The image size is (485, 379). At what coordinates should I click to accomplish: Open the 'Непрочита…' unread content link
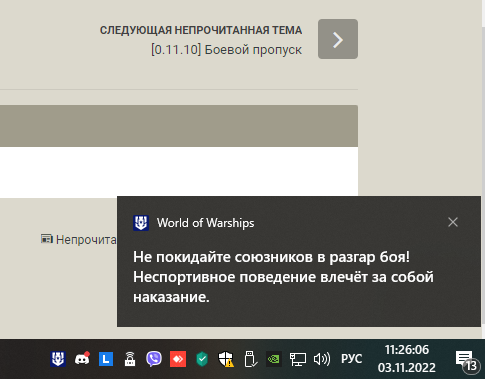coord(86,240)
